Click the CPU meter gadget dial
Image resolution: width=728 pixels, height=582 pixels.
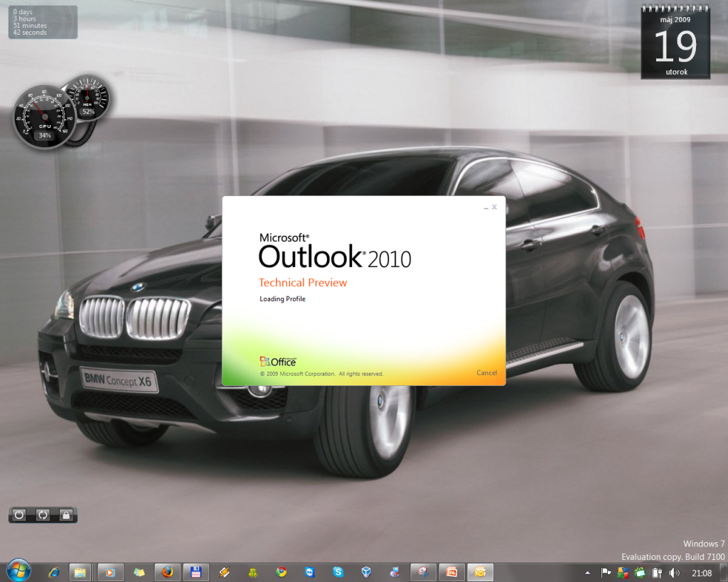(x=45, y=117)
